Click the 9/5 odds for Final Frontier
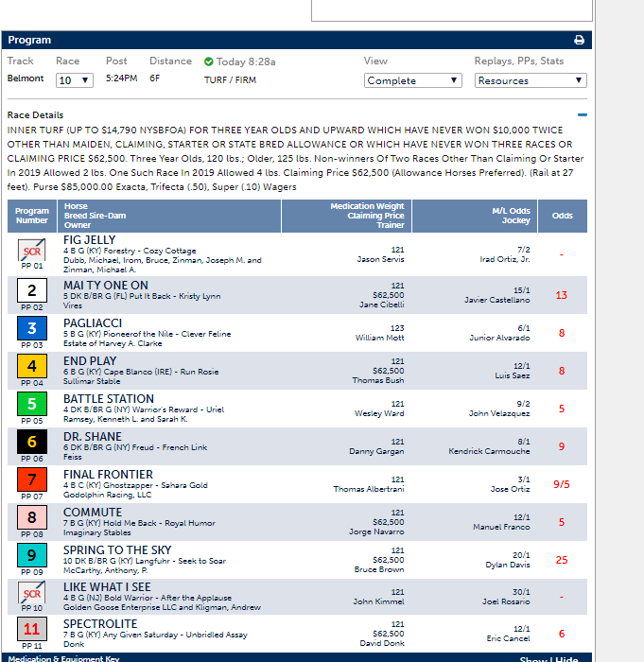This screenshot has height=662, width=644. coord(562,484)
